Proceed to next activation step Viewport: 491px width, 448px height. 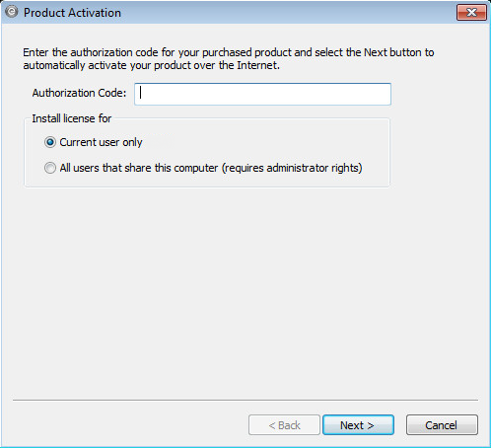[358, 425]
